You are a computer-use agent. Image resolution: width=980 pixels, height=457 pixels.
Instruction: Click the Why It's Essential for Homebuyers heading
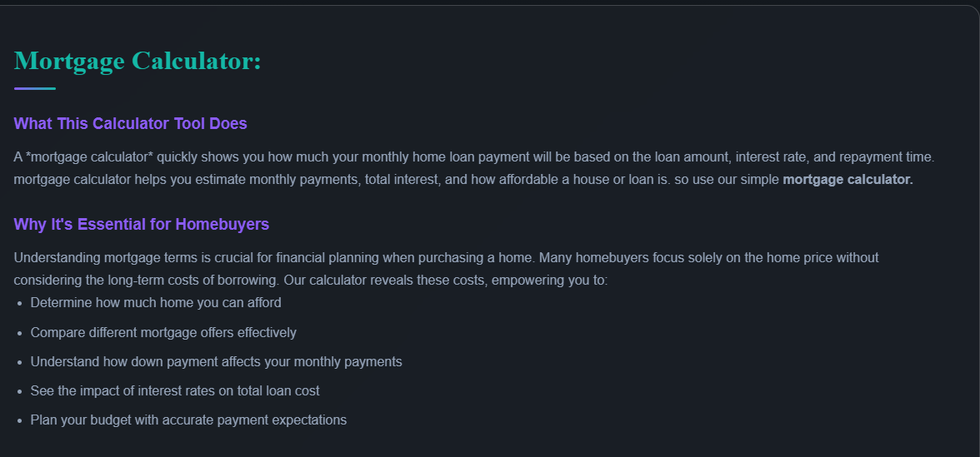pos(142,224)
